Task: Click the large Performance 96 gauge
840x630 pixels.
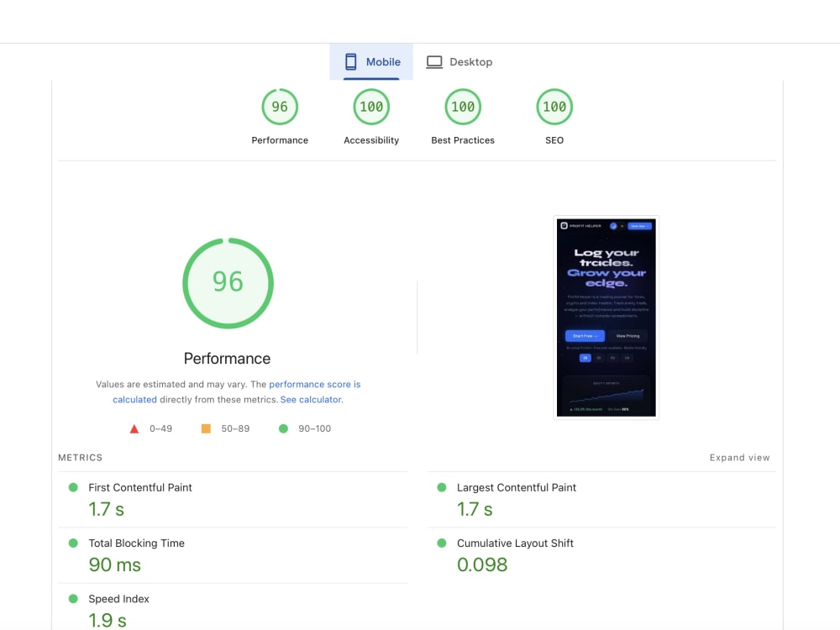Action: [228, 283]
